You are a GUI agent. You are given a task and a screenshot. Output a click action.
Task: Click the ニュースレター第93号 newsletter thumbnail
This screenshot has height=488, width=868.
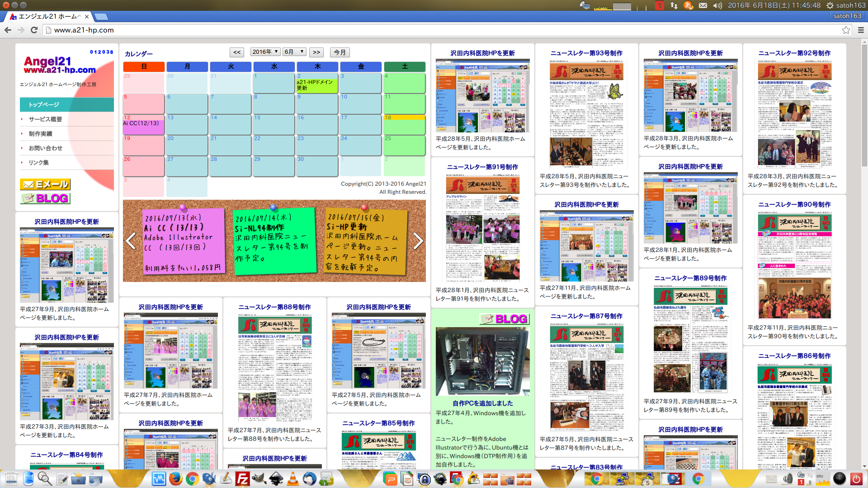586,115
